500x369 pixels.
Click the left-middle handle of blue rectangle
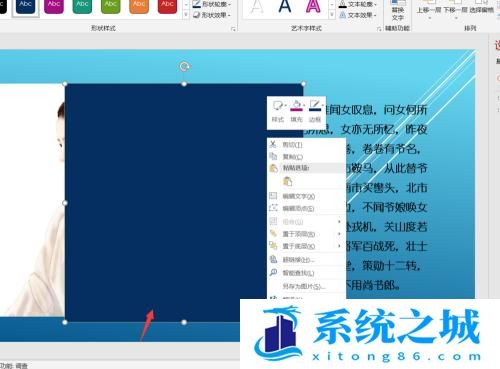[x=65, y=203]
